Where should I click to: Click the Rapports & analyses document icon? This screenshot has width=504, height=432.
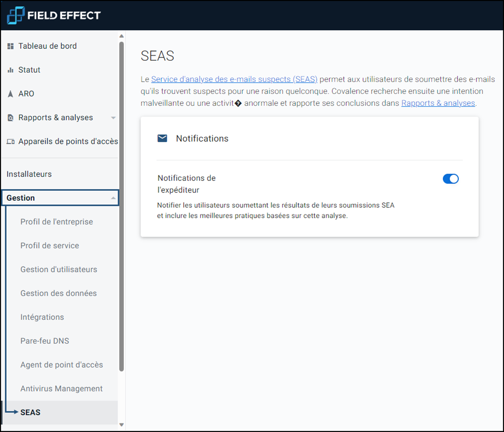pyautogui.click(x=11, y=118)
